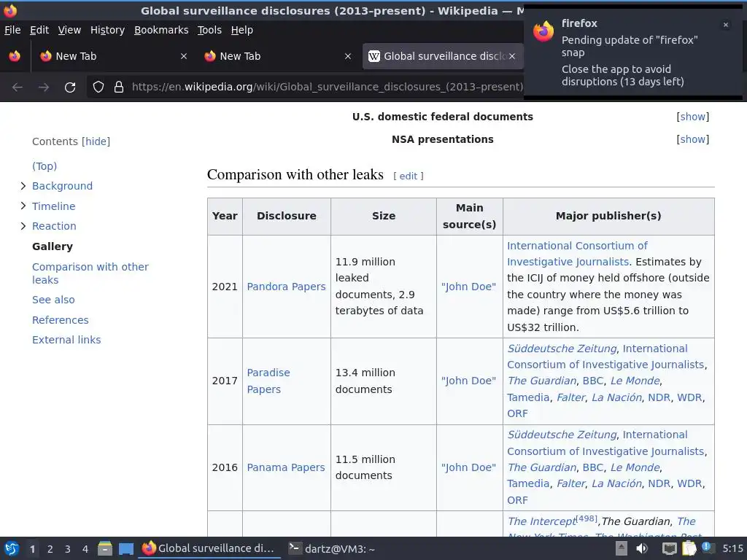Open "John Doe" link in the 2017 row

tap(469, 381)
